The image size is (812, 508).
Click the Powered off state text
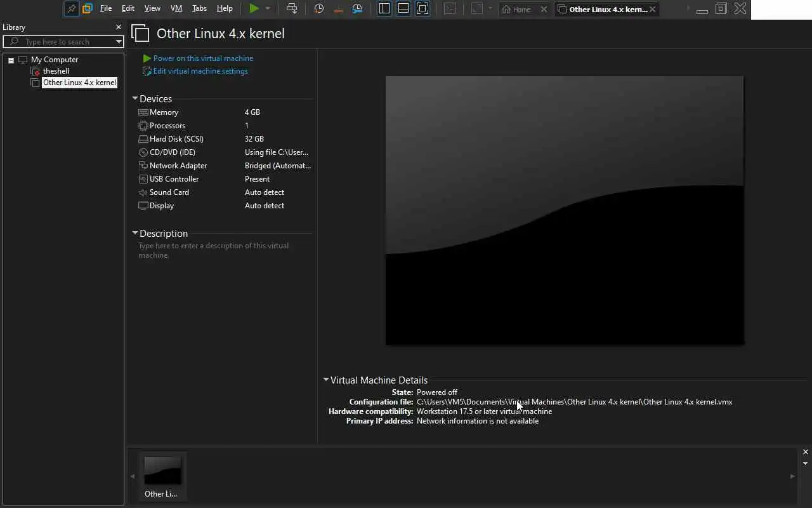[x=437, y=392]
